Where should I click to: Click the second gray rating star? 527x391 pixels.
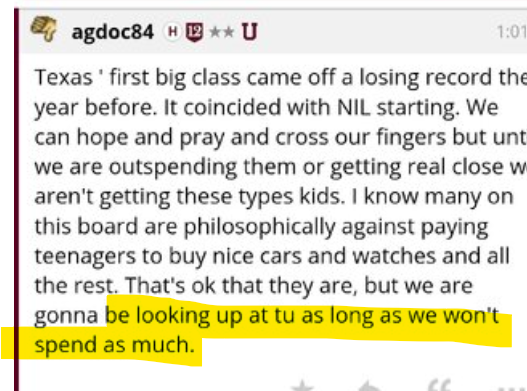coord(228,32)
